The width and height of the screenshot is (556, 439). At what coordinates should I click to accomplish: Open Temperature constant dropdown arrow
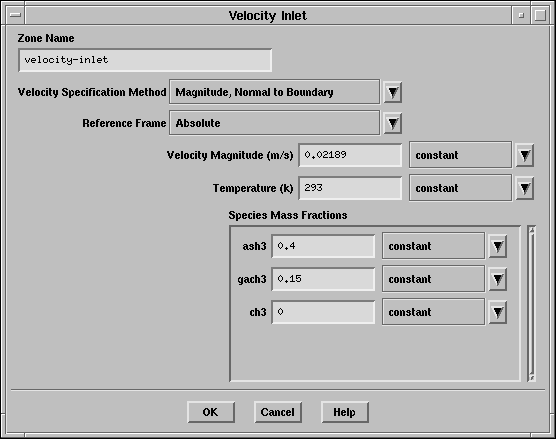[524, 188]
